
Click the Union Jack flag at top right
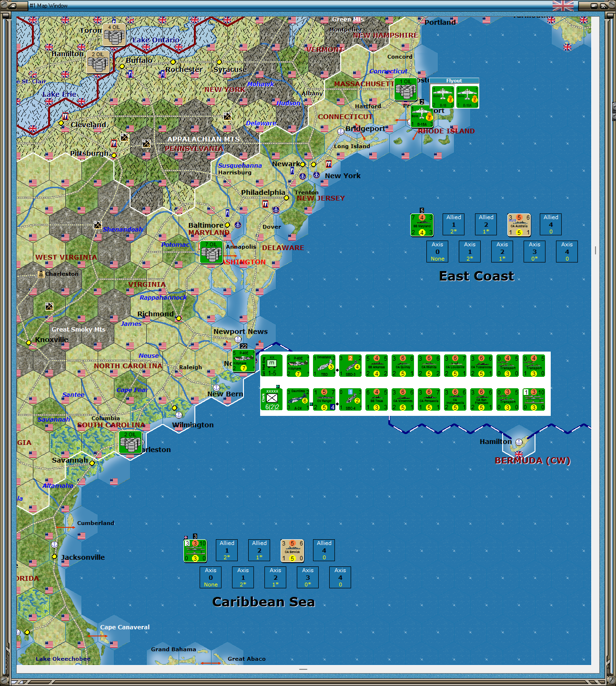tap(563, 6)
